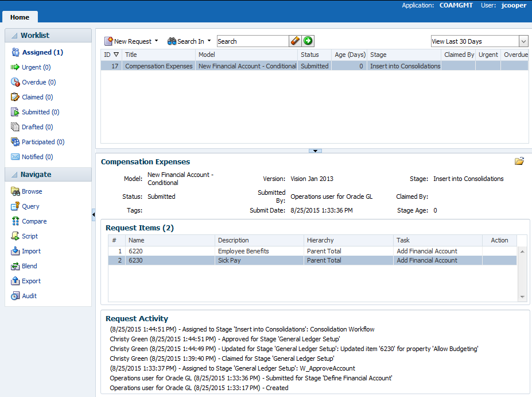Open the folder icon beside Compensation Expenses
The width and height of the screenshot is (532, 397).
519,161
